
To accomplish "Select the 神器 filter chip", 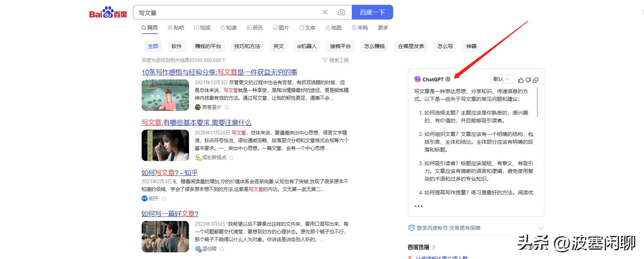I will [471, 46].
